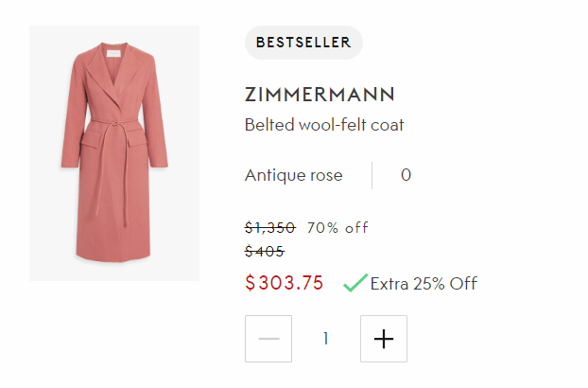
Task: Increase quantity with the plus button
Action: coord(384,339)
